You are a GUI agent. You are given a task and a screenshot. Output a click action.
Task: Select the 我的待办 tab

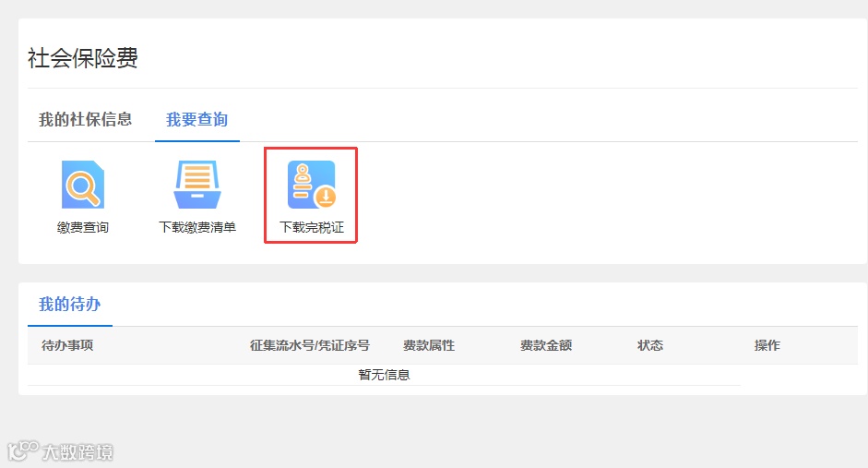pyautogui.click(x=70, y=304)
